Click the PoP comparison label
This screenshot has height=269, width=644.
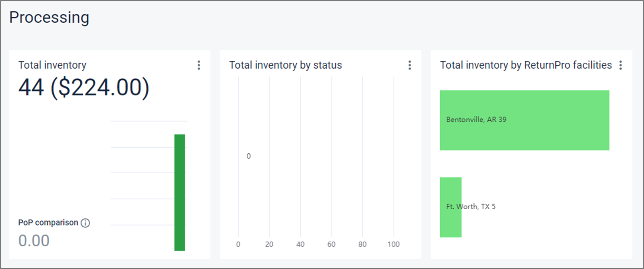click(x=48, y=223)
